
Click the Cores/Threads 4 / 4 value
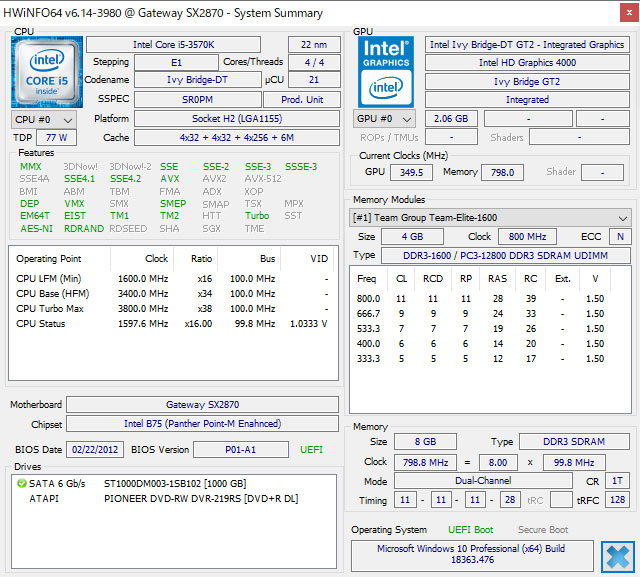point(314,62)
